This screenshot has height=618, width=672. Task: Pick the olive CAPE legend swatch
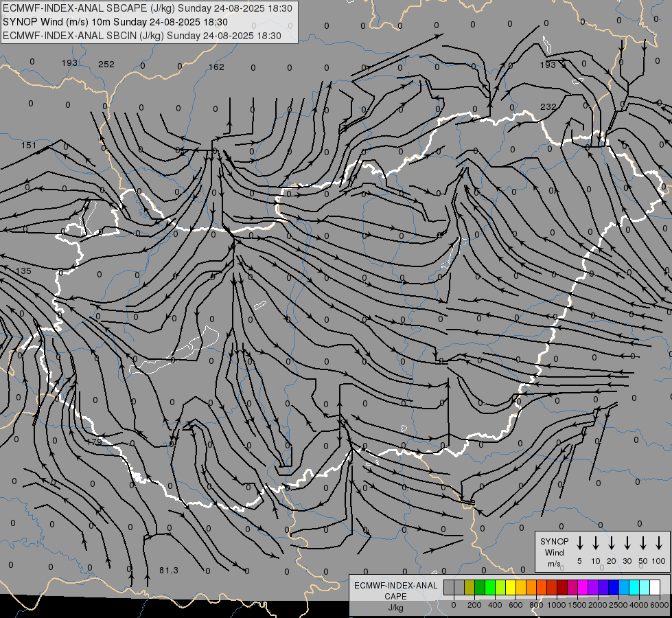pyautogui.click(x=470, y=587)
